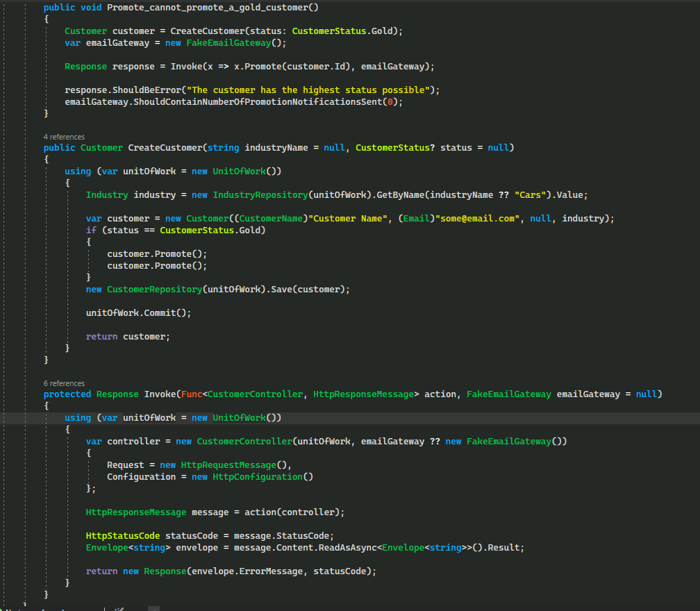Open the "4 references" CodeLens link
The width and height of the screenshot is (700, 611).
tap(64, 137)
